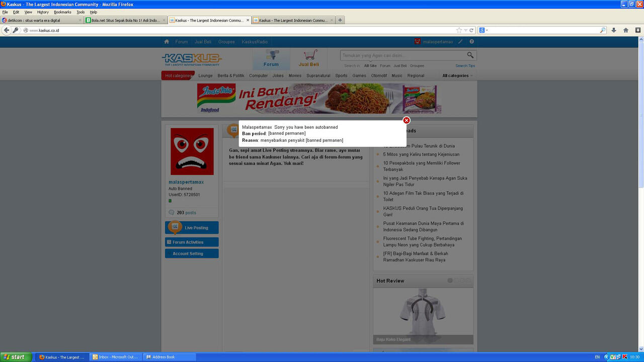Close the Bola.net tab
Image resolution: width=644 pixels, height=362 pixels.
pos(164,21)
